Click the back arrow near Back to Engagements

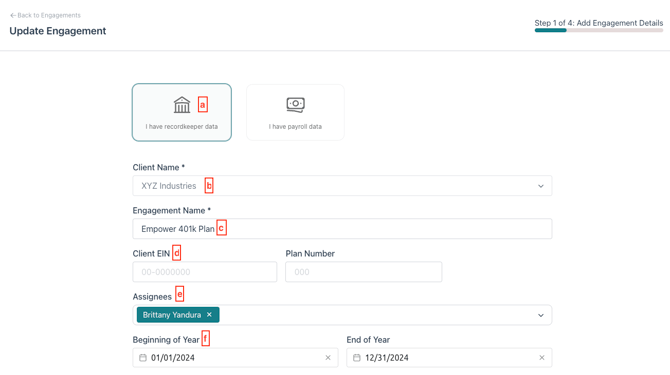coord(13,15)
